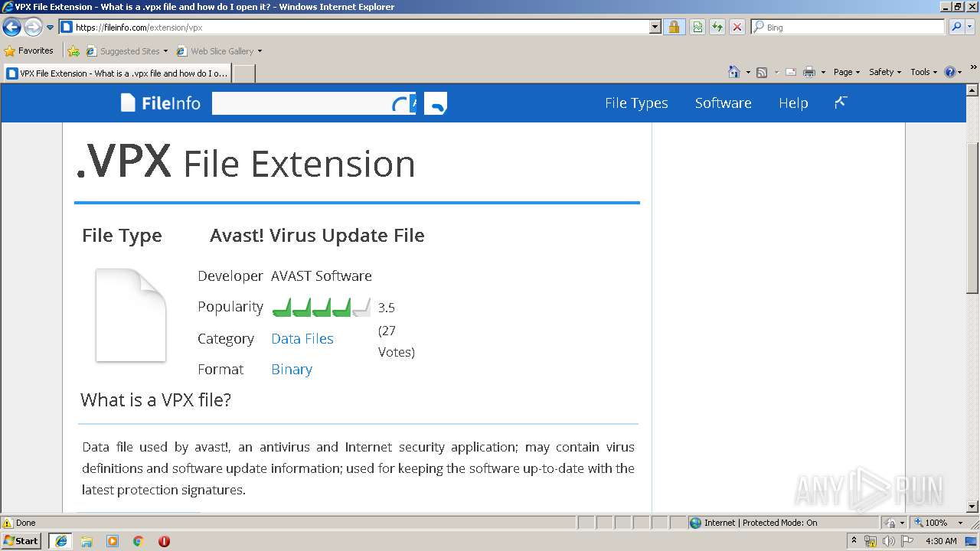Click the vertical scrollbar down arrow
The width and height of the screenshot is (980, 551).
972,507
